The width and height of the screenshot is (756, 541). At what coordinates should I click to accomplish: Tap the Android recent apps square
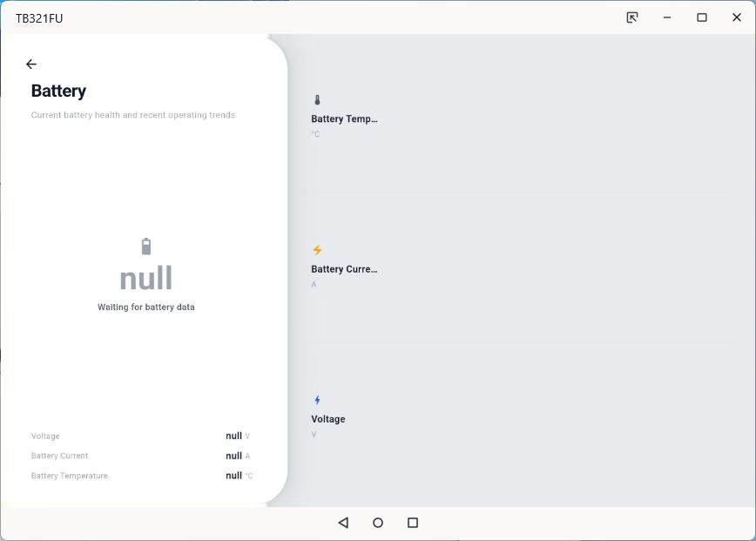tap(413, 523)
